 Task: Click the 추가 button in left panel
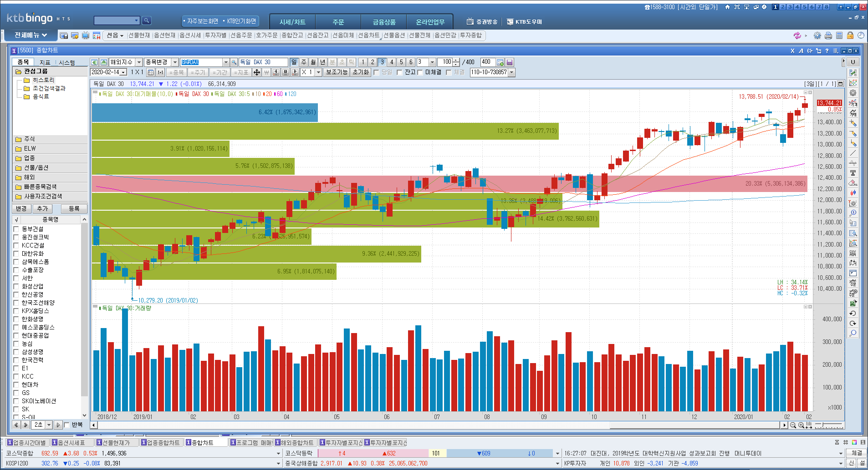point(42,209)
